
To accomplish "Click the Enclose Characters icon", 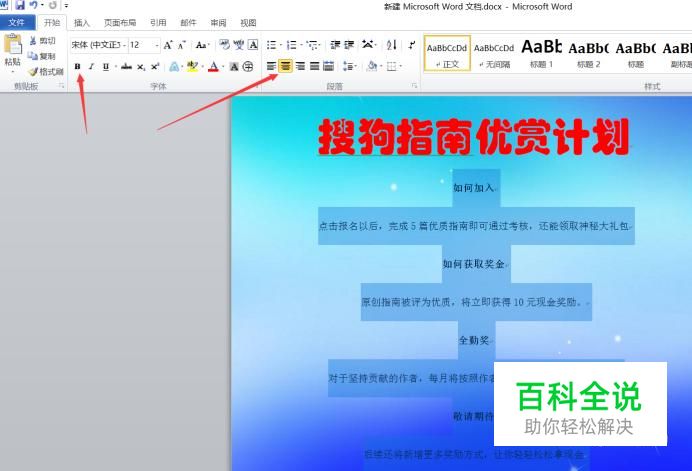I will (x=248, y=67).
